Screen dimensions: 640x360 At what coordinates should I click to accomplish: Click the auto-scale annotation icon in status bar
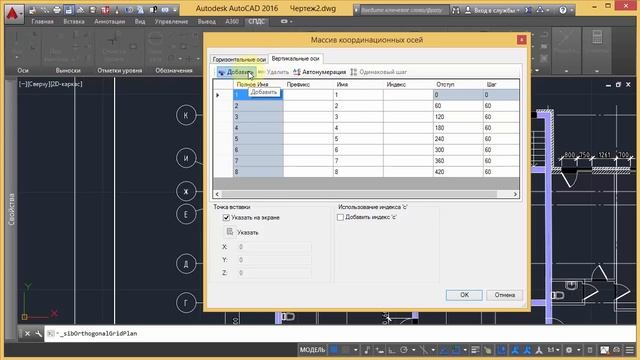tap(527, 350)
